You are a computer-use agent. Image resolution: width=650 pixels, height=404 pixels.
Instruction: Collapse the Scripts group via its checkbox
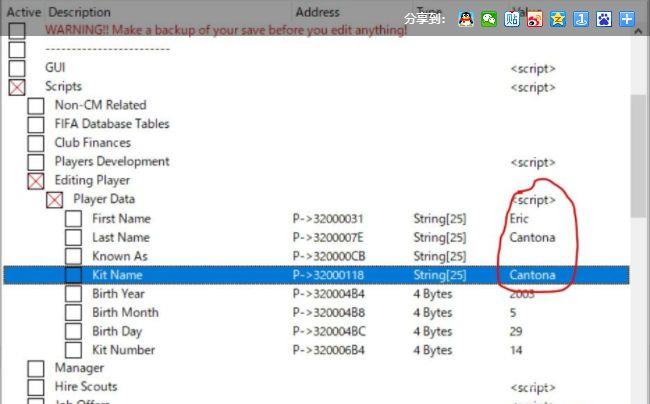17,87
